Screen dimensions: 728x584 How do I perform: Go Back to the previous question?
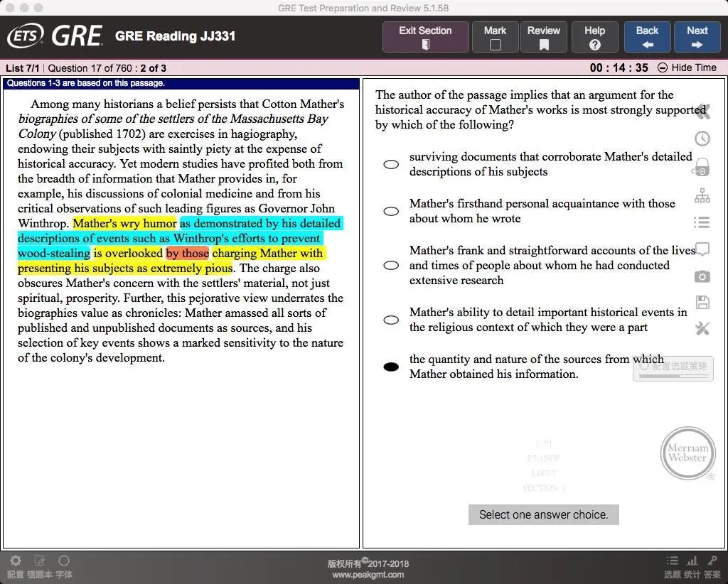click(x=647, y=37)
